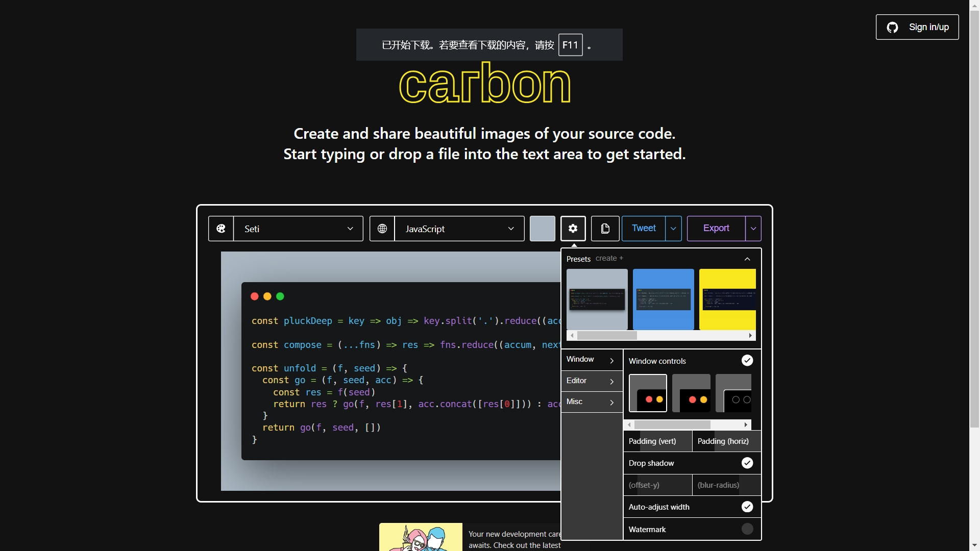Click the green window control dot
980x551 pixels.
pos(280,296)
